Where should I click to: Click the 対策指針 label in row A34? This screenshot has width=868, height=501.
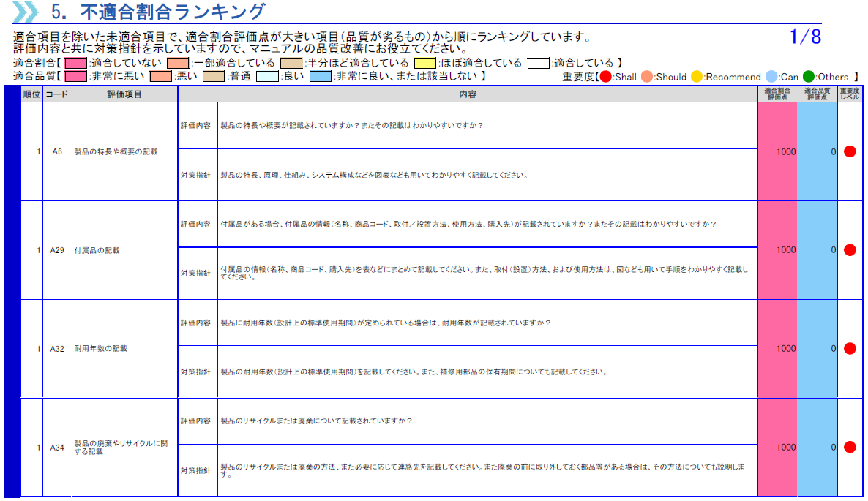coord(195,470)
